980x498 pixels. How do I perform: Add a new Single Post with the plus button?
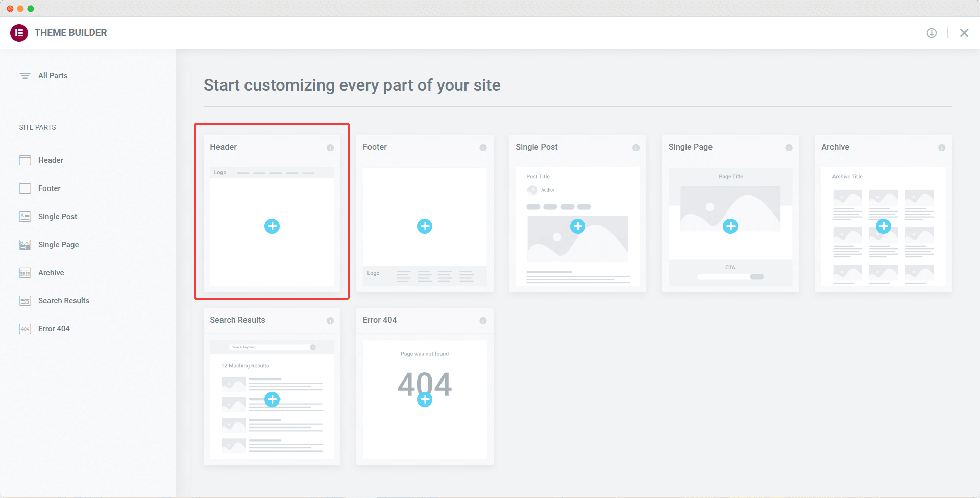pyautogui.click(x=577, y=226)
